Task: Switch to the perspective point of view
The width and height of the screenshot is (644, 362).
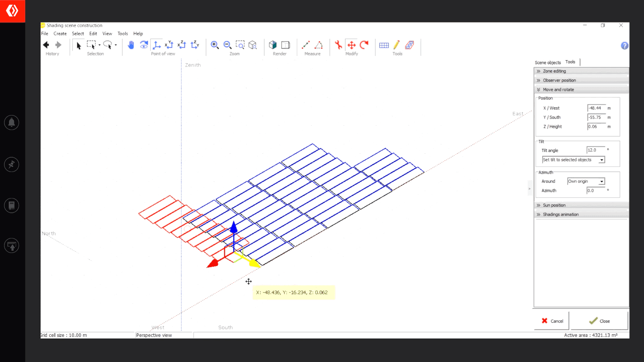Action: 157,45
